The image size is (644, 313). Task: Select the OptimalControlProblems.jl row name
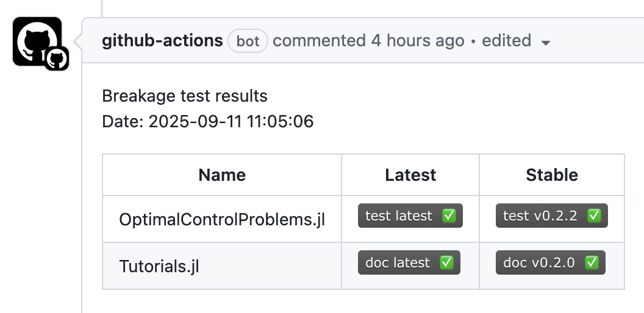click(222, 219)
